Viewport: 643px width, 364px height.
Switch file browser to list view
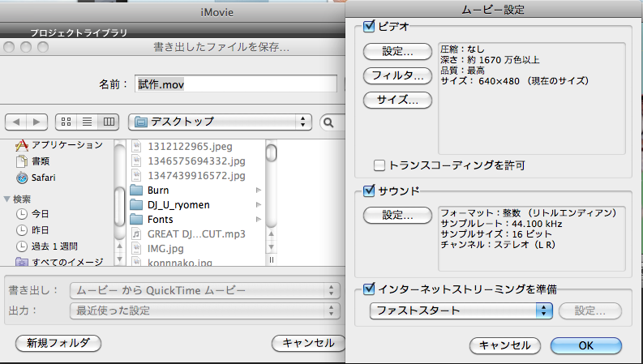coord(88,122)
